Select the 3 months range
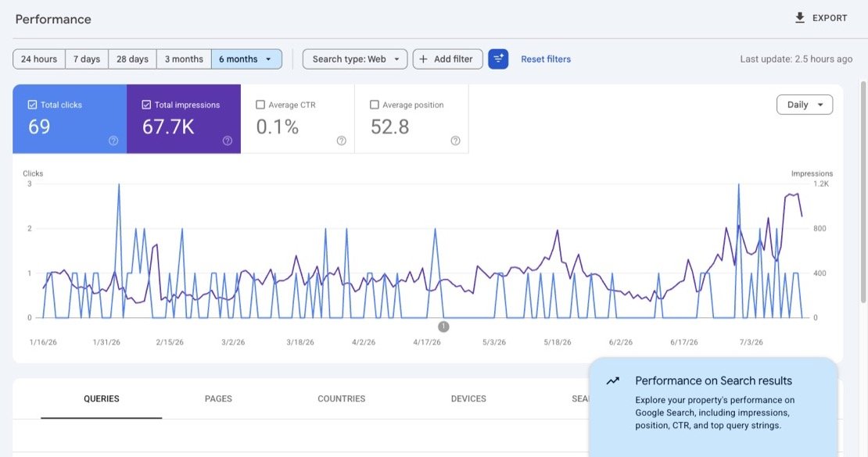This screenshot has height=457, width=868. pos(184,59)
